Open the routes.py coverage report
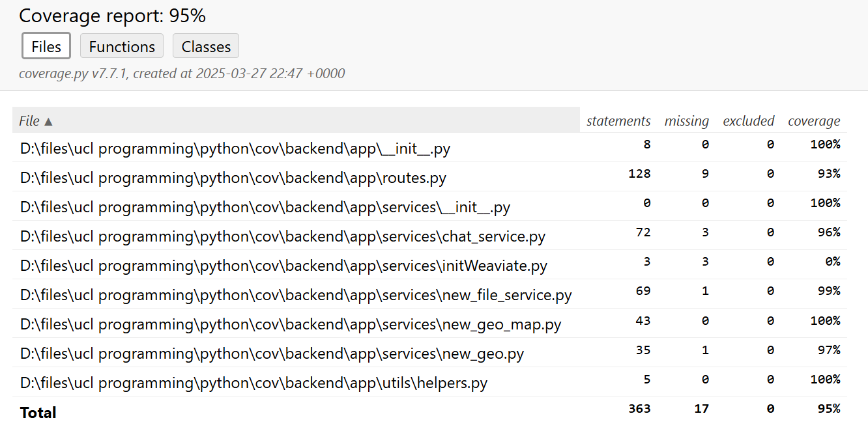868x431 pixels. click(x=233, y=178)
